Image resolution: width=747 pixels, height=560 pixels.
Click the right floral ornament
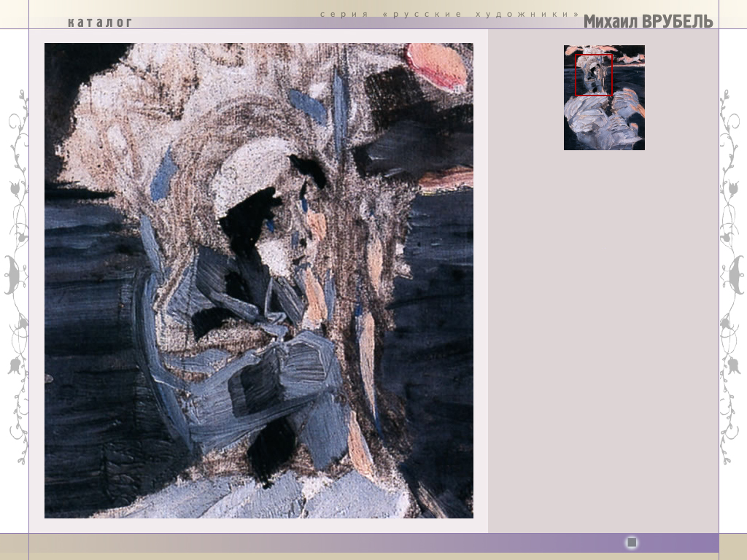(732, 277)
